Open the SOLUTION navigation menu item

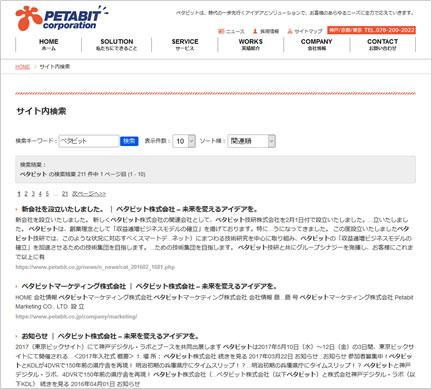click(x=117, y=44)
